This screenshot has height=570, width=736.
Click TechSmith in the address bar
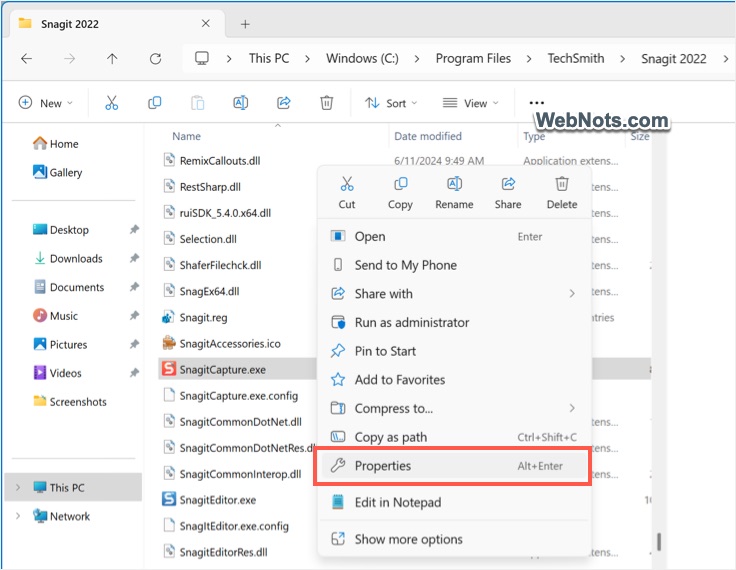[x=576, y=59]
